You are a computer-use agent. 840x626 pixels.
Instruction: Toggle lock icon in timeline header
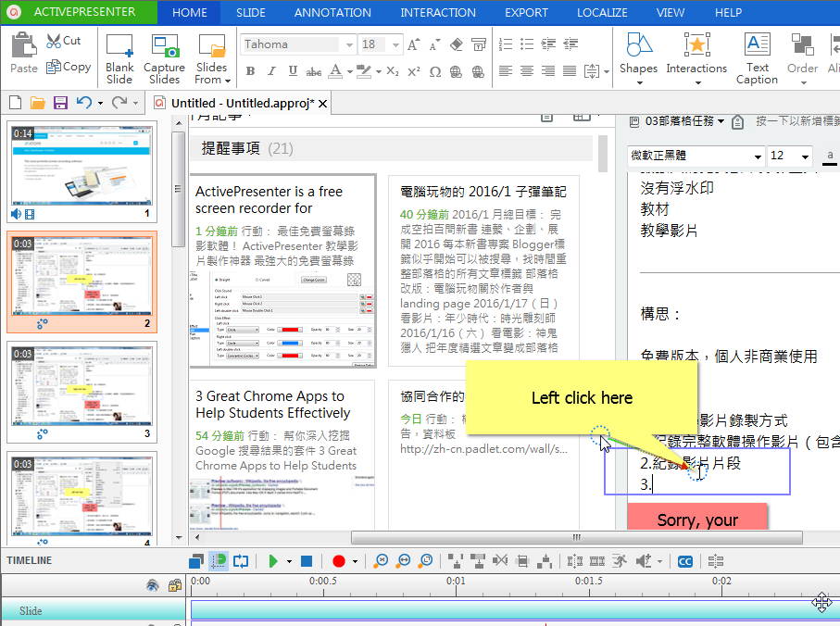(x=175, y=585)
